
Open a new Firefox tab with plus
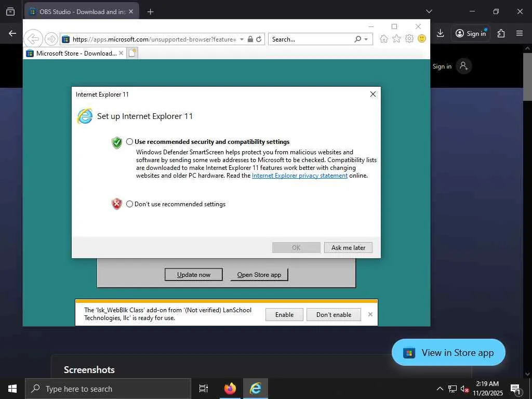[150, 12]
